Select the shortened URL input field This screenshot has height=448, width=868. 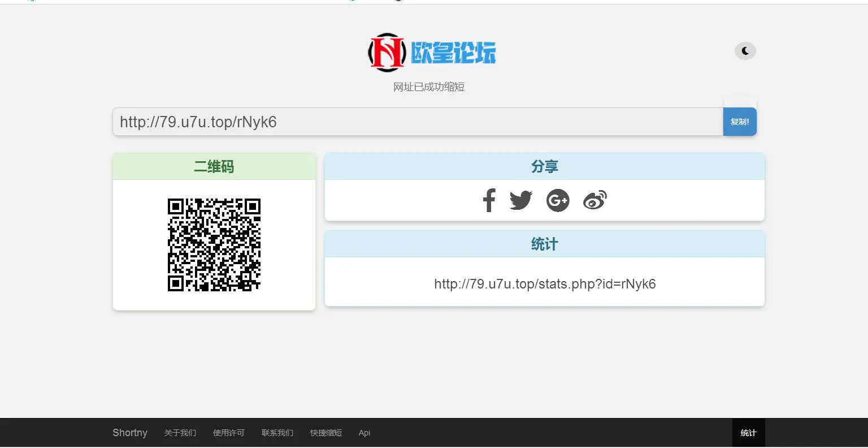click(396, 122)
